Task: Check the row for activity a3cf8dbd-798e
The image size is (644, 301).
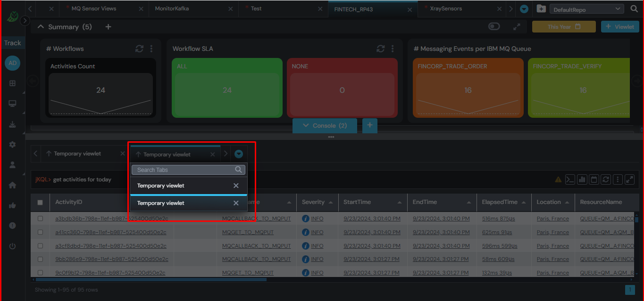Action: [x=40, y=246]
